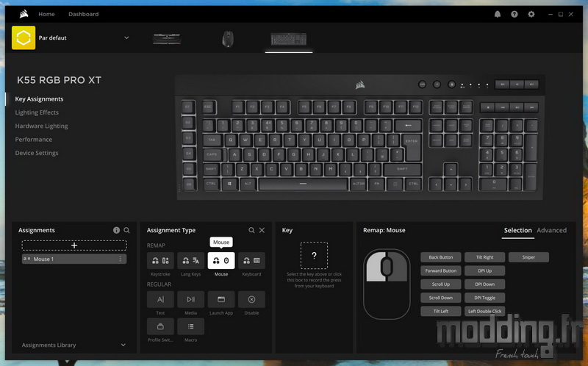
Task: Open Hardware Lighting section
Action: [x=41, y=126]
